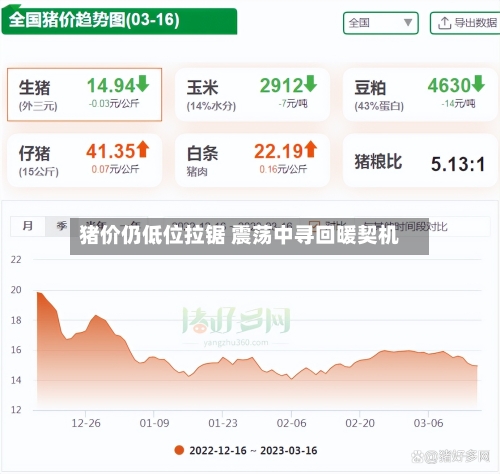Screen dimensions: 500x474
Task: Click the 22 y-axis label
Action: pos(16,259)
